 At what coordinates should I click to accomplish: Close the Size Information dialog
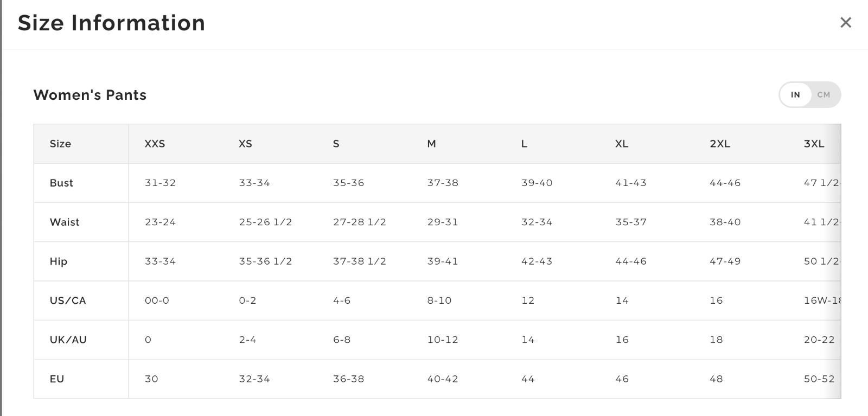(x=845, y=23)
